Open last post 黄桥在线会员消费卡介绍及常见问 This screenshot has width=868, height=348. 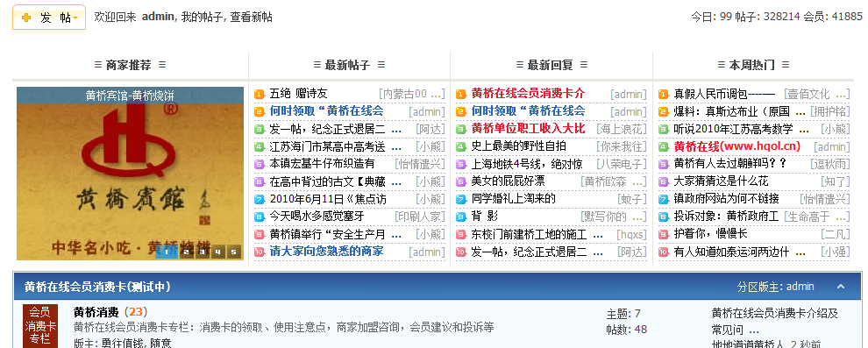tap(774, 322)
